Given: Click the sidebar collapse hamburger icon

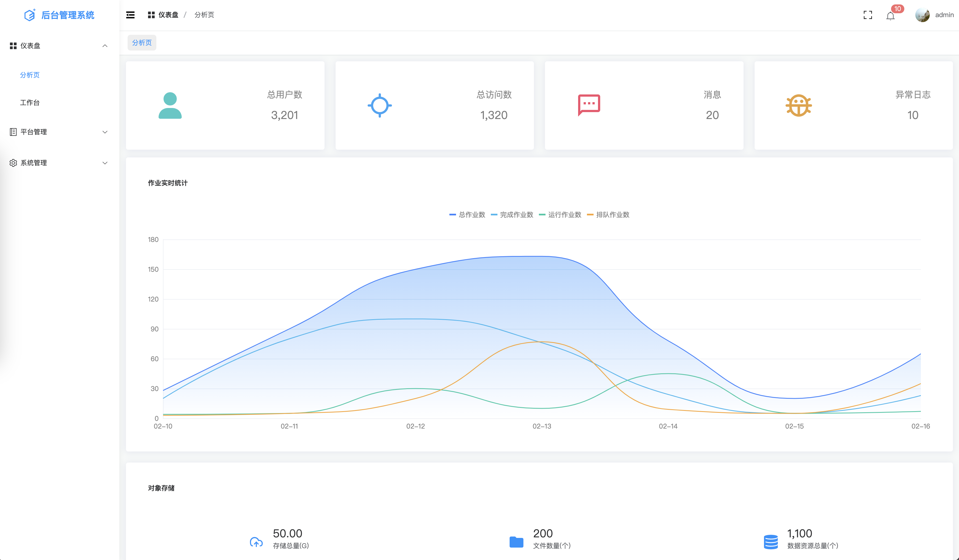Looking at the screenshot, I should [130, 15].
